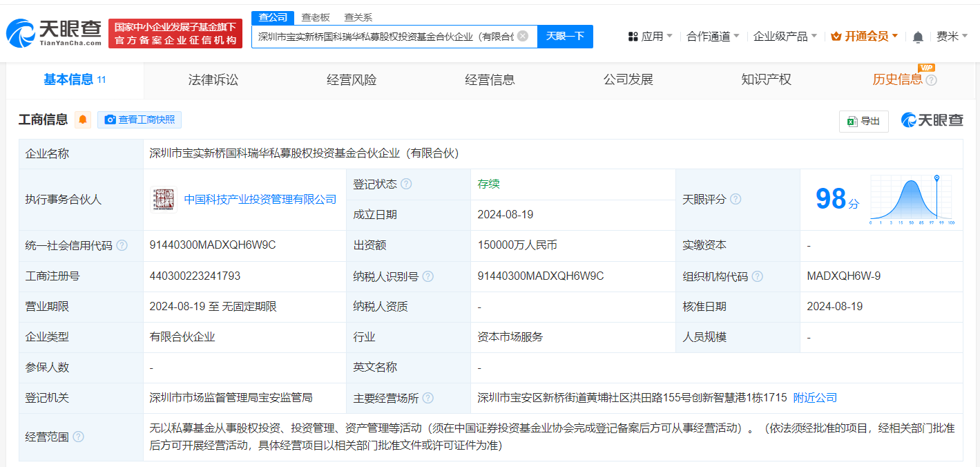Click the notification bell icon in header
Viewport: 980px width, 467px height.
pos(917,37)
